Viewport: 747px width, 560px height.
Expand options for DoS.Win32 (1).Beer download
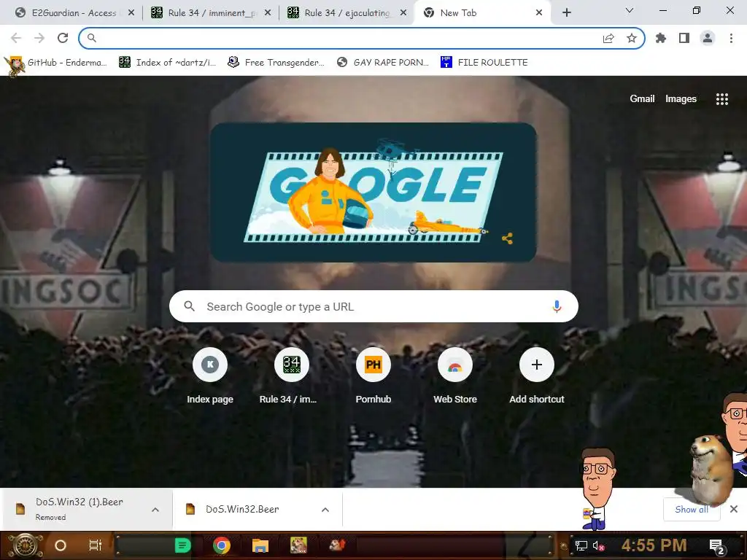(x=155, y=510)
